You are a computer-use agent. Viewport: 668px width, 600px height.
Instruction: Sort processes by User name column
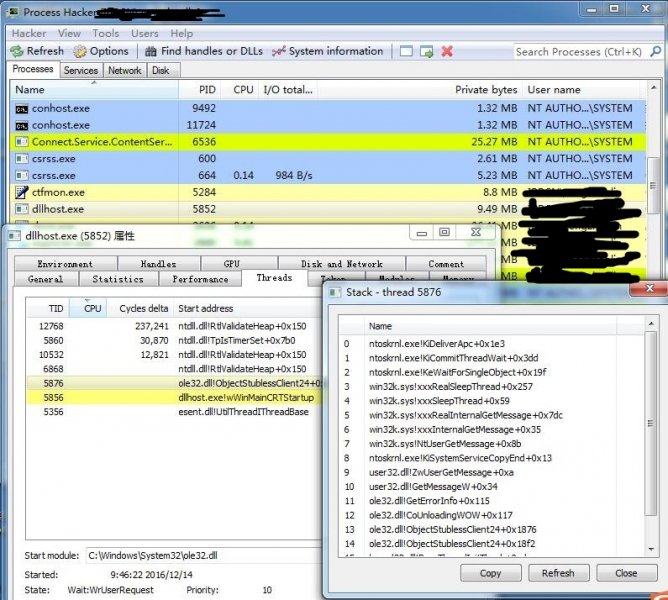point(582,89)
